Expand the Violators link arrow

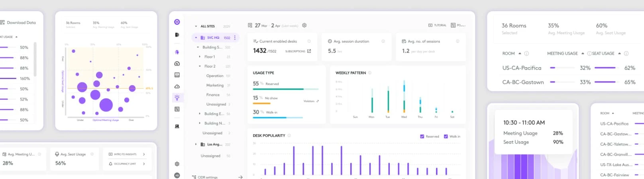click(318, 101)
